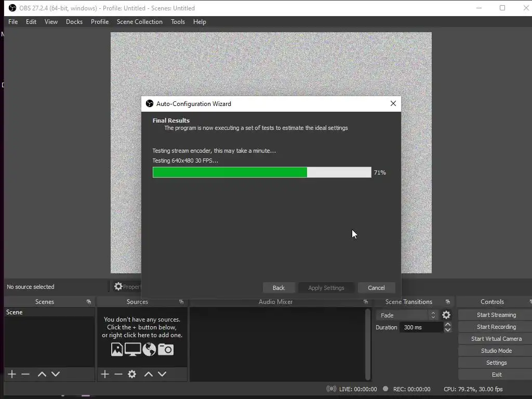This screenshot has width=532, height=399.
Task: Click the 71% progress label
Action: (380, 172)
